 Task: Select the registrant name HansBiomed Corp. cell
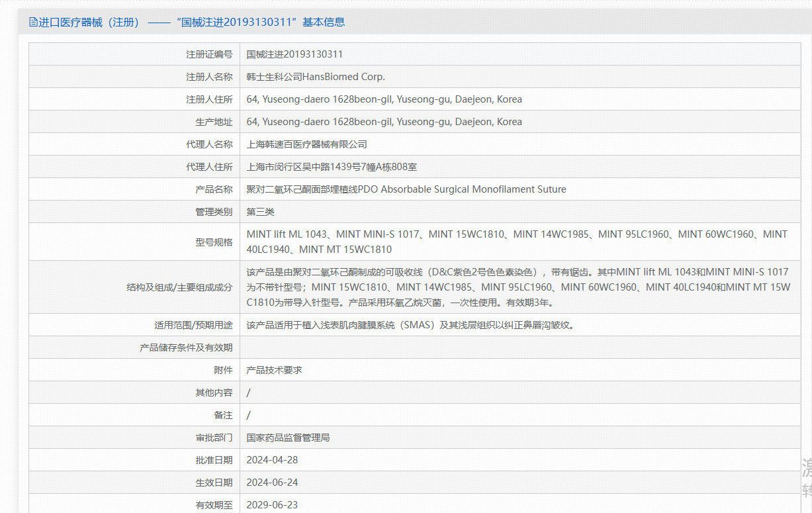(x=316, y=77)
